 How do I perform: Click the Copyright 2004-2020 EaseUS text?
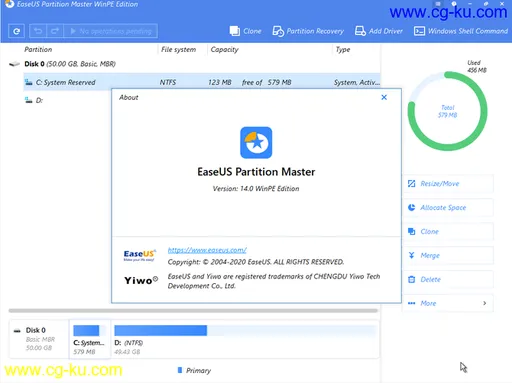(256, 262)
